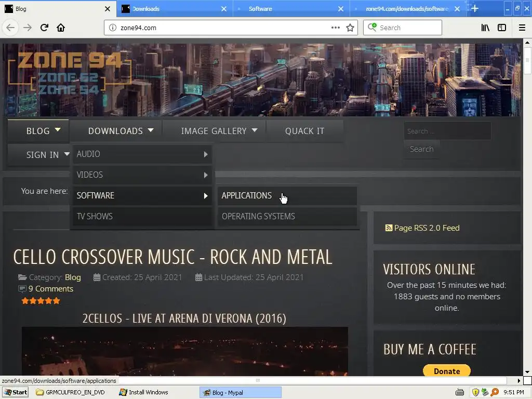The width and height of the screenshot is (532, 399).
Task: Click the security shield tray icon
Action: [475, 393]
